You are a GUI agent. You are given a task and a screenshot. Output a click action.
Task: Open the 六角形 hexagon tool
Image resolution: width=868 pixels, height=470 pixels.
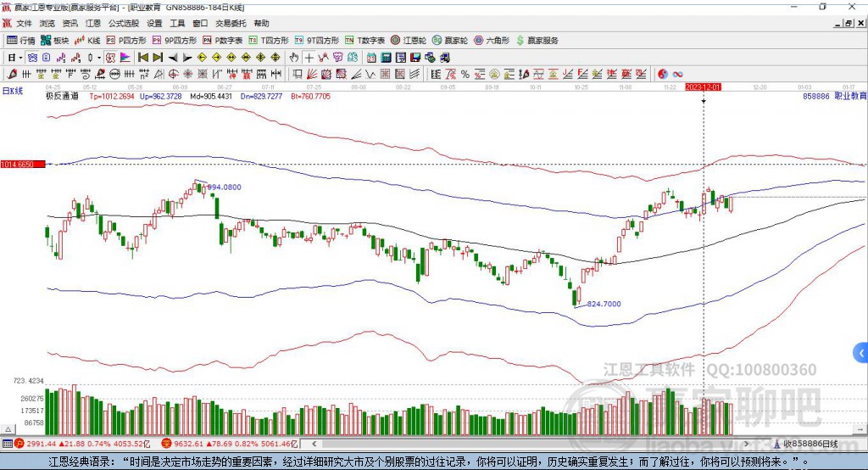coord(492,41)
